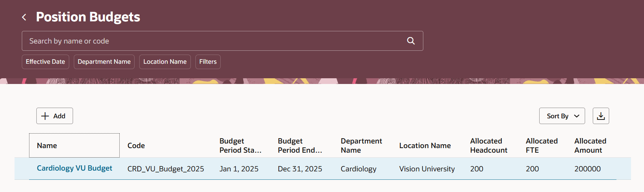Screen dimensions: 644x192
Task: Click the export download icon
Action: click(x=601, y=116)
